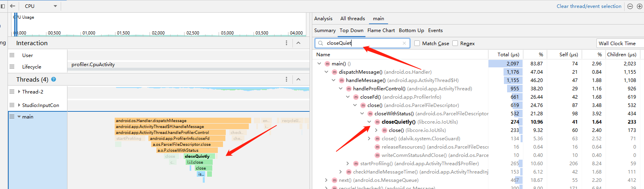Viewport: 644px width, 189px height.
Task: Collapse the main thread row
Action: 19,116
